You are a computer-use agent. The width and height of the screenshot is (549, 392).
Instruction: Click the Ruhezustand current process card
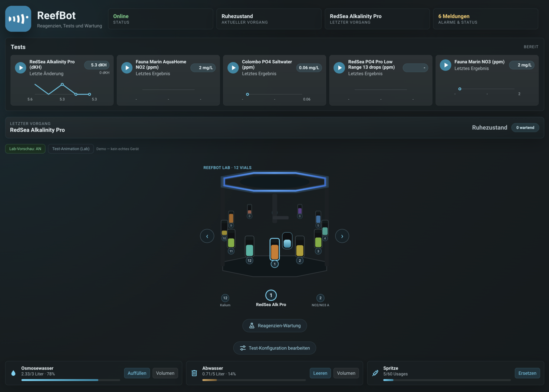(269, 19)
